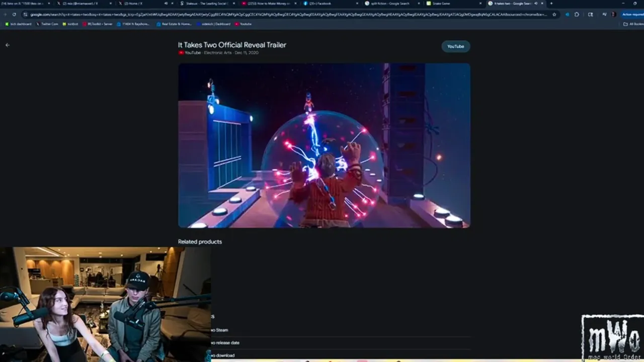Open the Real Estate & Home bookmark
Image resolution: width=644 pixels, height=362 pixels.
click(x=174, y=24)
